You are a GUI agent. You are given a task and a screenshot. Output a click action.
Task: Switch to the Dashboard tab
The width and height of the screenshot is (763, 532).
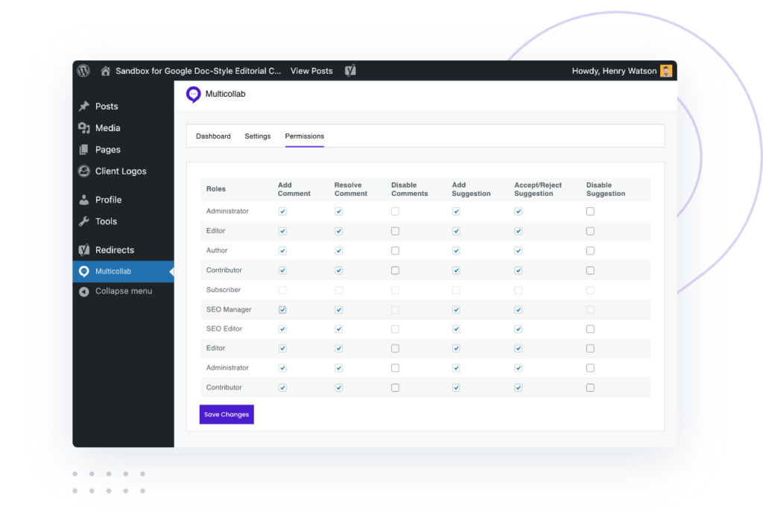pyautogui.click(x=213, y=136)
